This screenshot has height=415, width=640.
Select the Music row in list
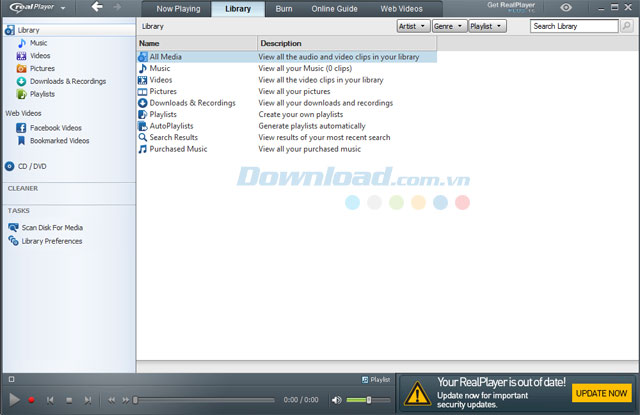(x=287, y=68)
